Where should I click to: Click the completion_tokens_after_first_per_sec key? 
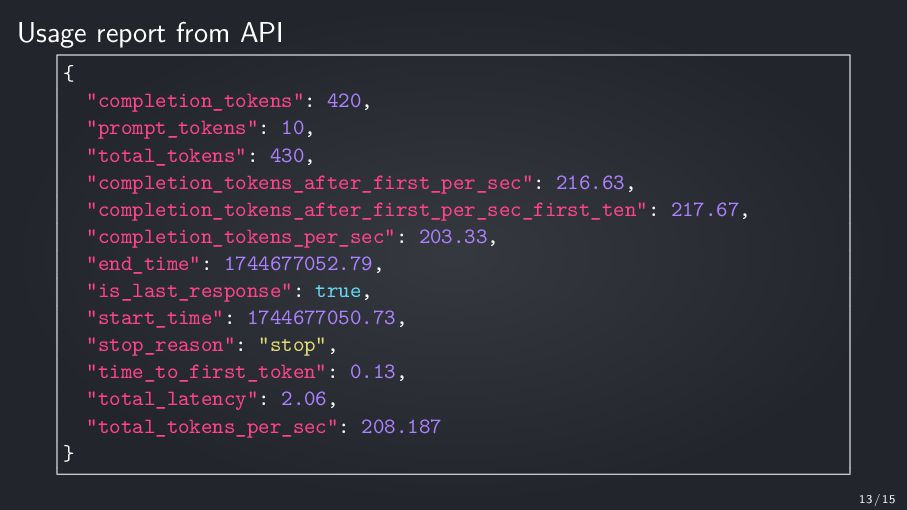309,183
